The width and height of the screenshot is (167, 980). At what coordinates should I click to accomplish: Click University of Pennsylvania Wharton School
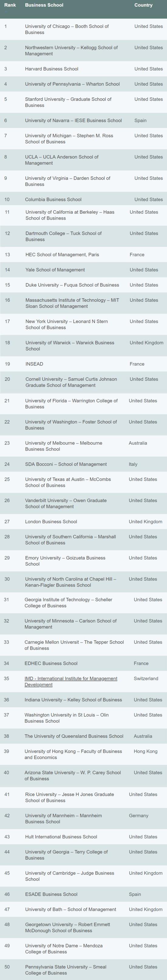73,84
